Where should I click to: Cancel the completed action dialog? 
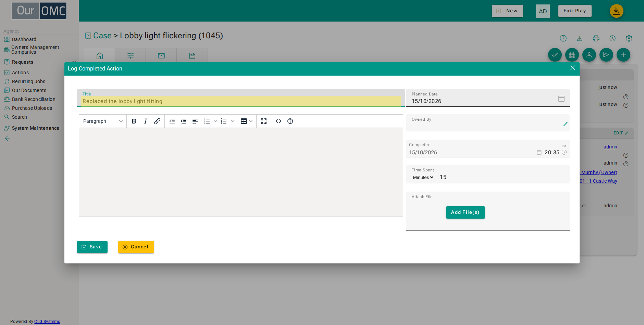coord(136,247)
